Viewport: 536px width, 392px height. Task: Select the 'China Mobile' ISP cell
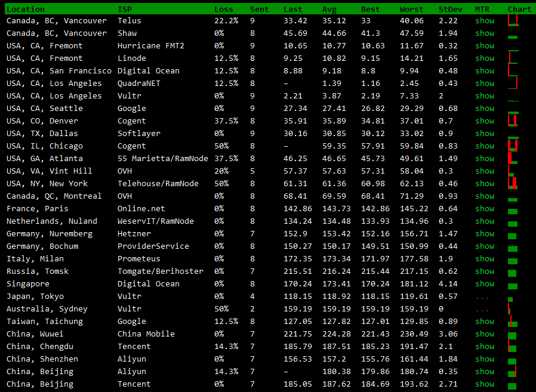coord(146,334)
